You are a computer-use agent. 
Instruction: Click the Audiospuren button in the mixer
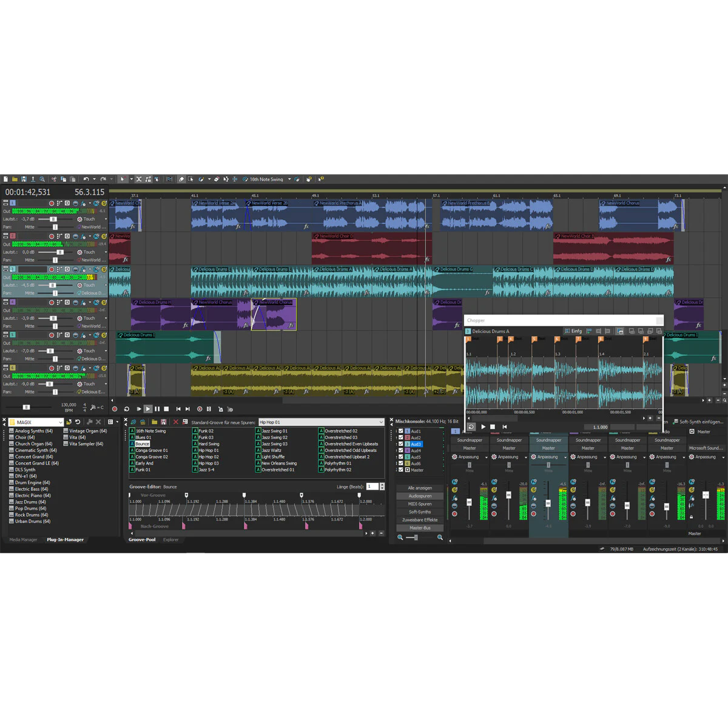coord(419,496)
